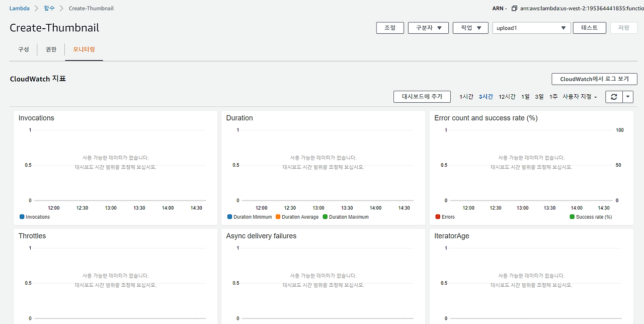Select the 1일 time range
Viewport: 644px width, 324px height.
[x=525, y=97]
